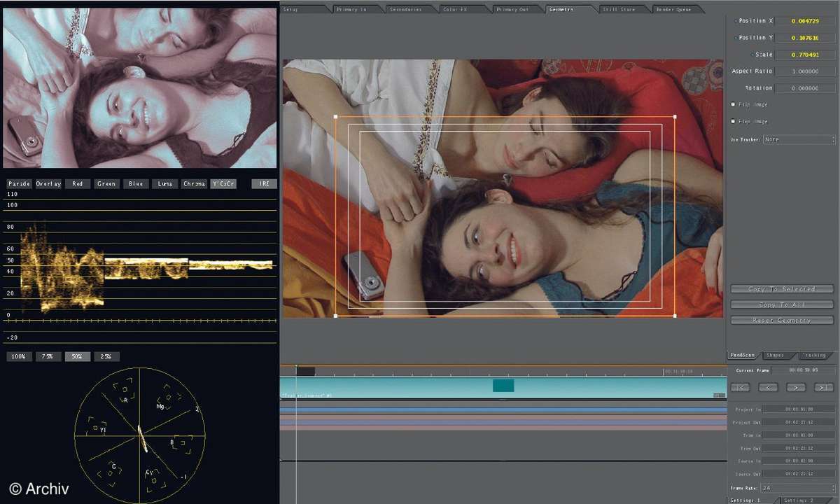Select the top-right corner handle of orange frame
The width and height of the screenshot is (840, 504).
click(x=675, y=117)
